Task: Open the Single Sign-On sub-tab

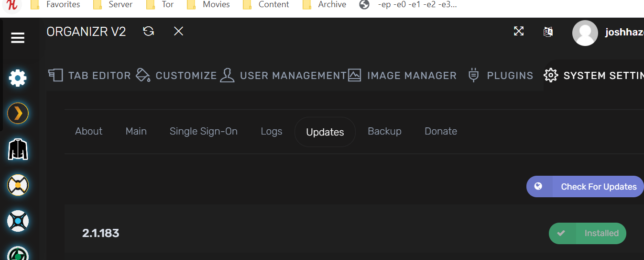Action: 204,131
